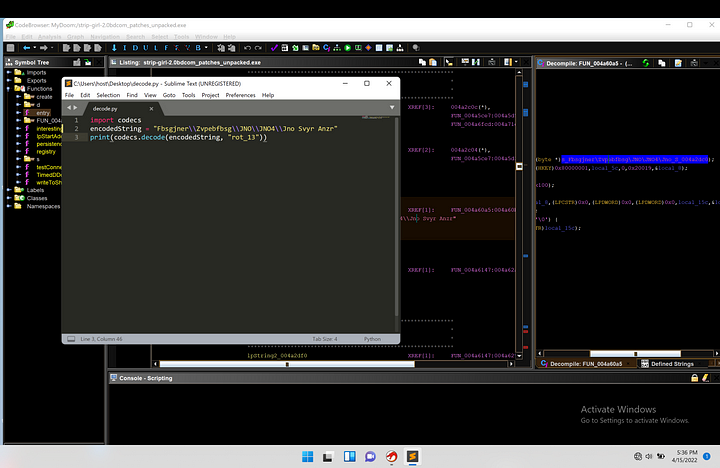The image size is (720, 468).
Task: Expand the Imports folder in Symbol Tree
Action: click(x=9, y=73)
